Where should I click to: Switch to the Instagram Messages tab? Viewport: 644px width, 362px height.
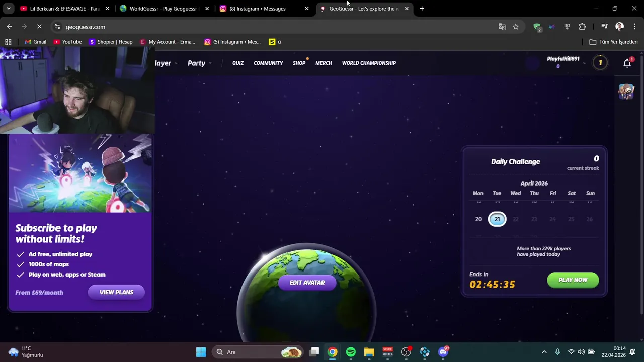tap(264, 9)
